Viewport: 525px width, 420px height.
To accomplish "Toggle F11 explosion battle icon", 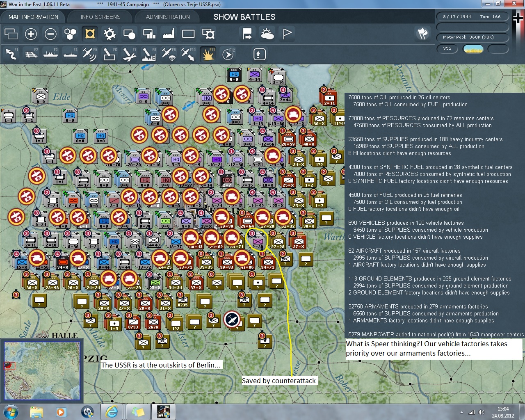I will (208, 54).
